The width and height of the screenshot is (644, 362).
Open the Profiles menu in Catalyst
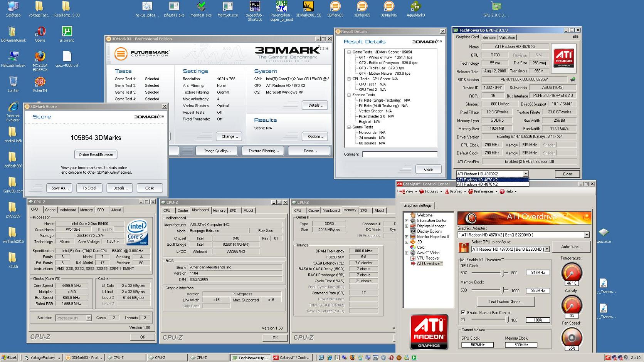coord(456,191)
